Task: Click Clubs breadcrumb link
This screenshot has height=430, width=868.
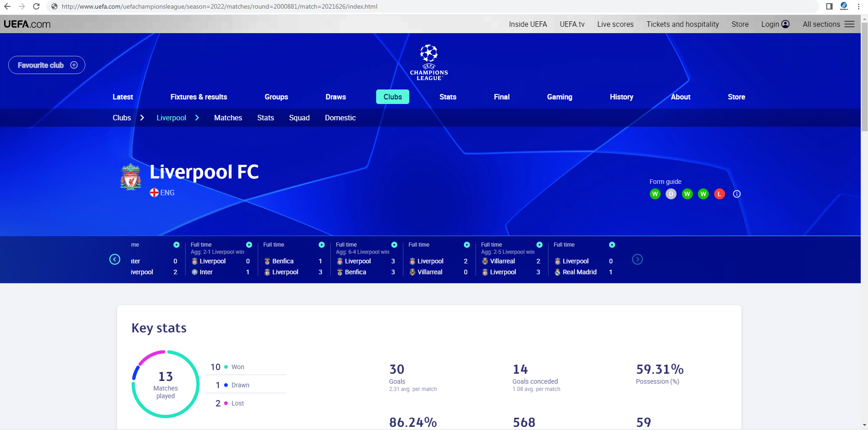Action: [x=122, y=118]
